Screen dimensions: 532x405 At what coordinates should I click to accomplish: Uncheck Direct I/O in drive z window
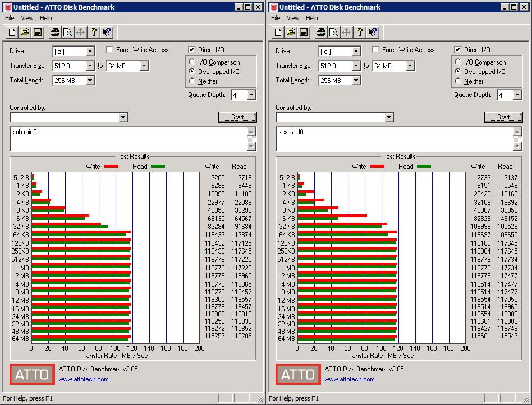tap(191, 50)
